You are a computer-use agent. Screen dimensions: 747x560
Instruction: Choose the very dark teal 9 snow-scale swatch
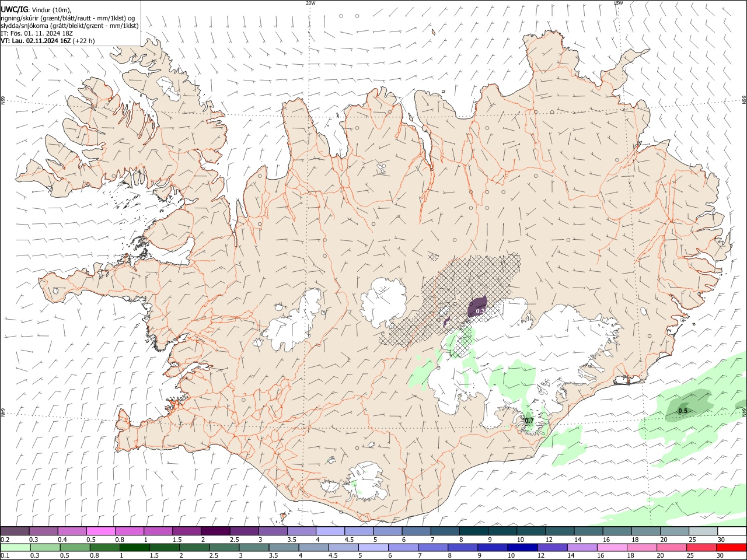pyautogui.click(x=502, y=531)
